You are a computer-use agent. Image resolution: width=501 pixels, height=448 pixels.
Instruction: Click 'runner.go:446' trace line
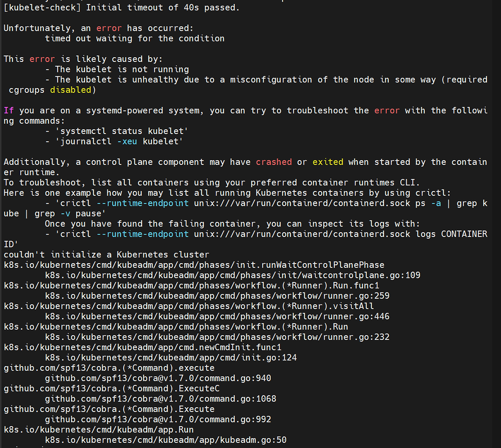[217, 316]
